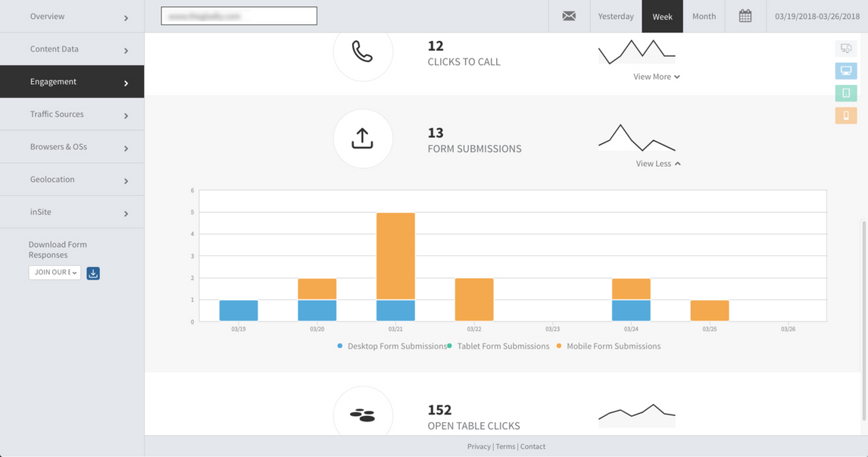Select the Yesterday date range
The height and width of the screenshot is (457, 868).
pyautogui.click(x=616, y=16)
